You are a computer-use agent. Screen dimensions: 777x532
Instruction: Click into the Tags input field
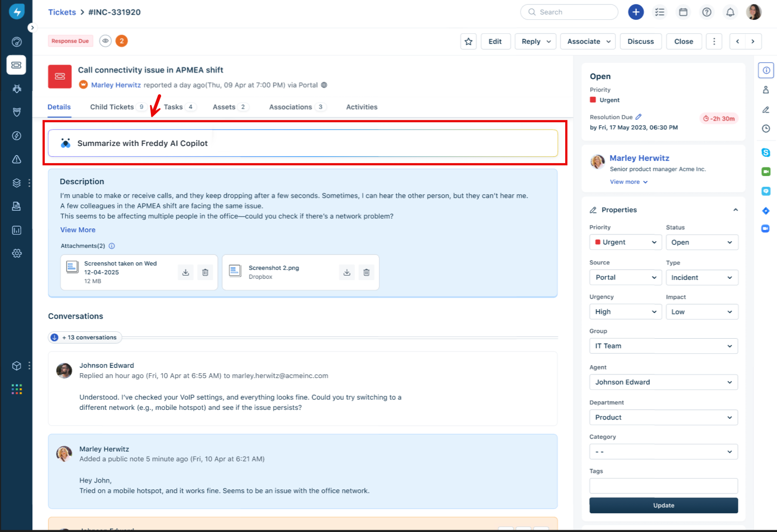coord(663,486)
